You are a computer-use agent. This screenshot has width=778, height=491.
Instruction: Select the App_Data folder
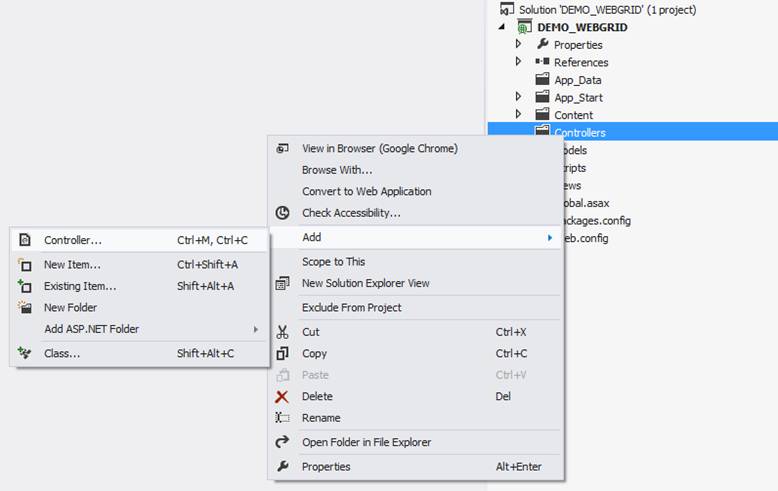tap(577, 80)
